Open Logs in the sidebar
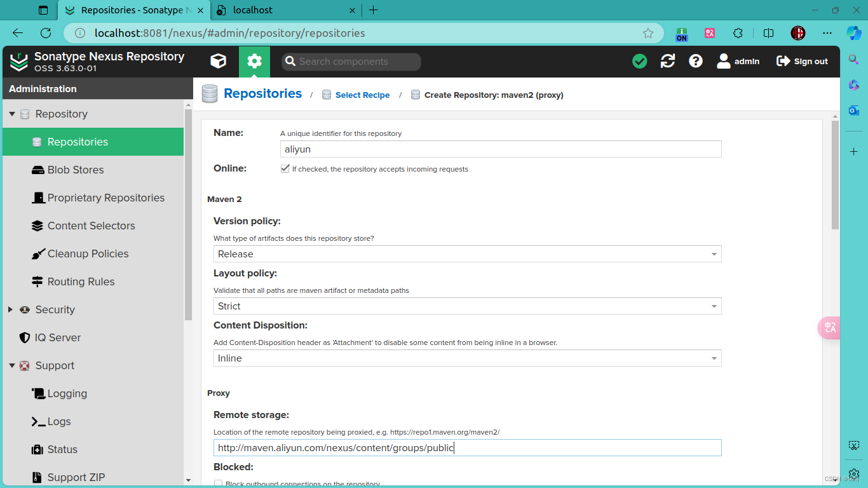Image resolution: width=868 pixels, height=488 pixels. point(93,421)
